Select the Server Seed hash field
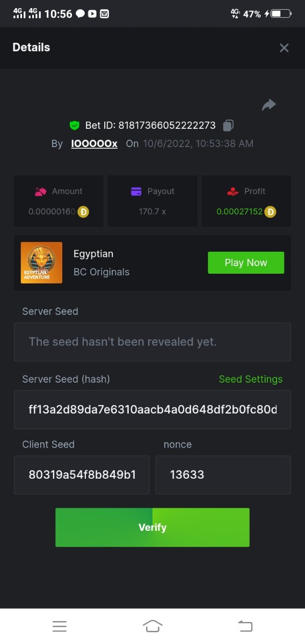This screenshot has width=305, height=644. (152, 409)
